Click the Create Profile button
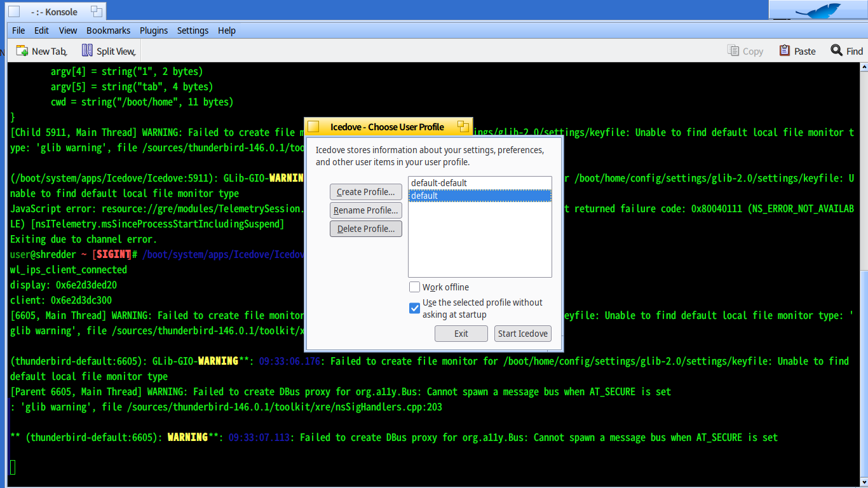 click(x=365, y=192)
